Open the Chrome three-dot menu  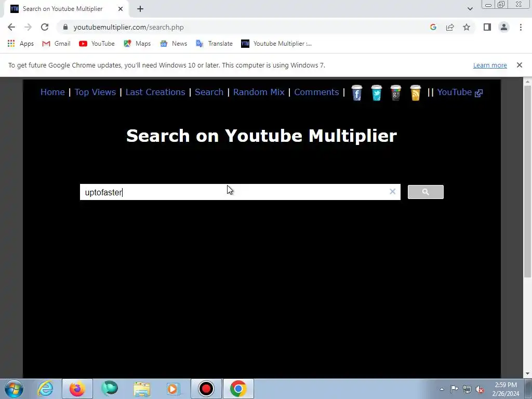point(521,27)
